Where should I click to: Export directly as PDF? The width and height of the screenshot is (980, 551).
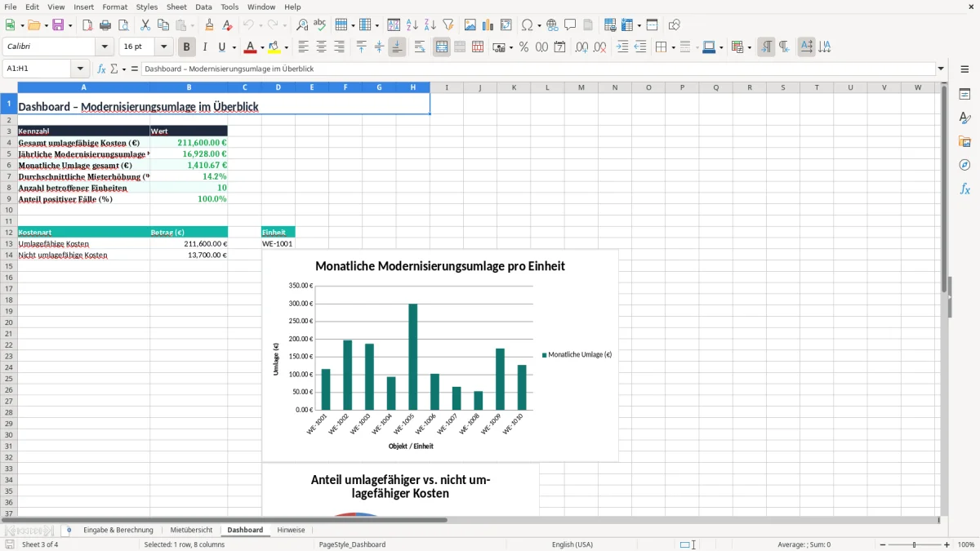coord(87,25)
